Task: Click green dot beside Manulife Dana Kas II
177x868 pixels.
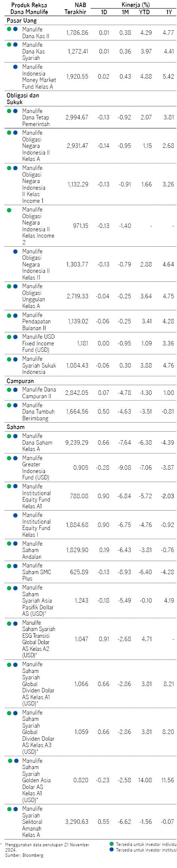Action: (9, 29)
